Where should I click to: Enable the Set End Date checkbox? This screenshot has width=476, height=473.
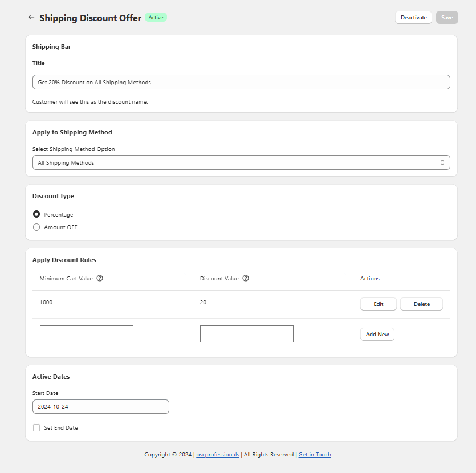[x=36, y=427]
